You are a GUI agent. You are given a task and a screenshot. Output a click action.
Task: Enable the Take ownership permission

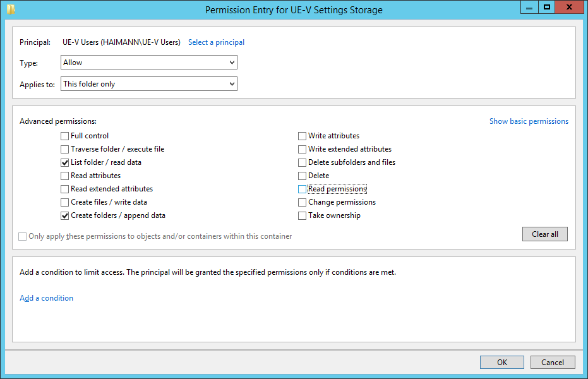[x=303, y=216]
